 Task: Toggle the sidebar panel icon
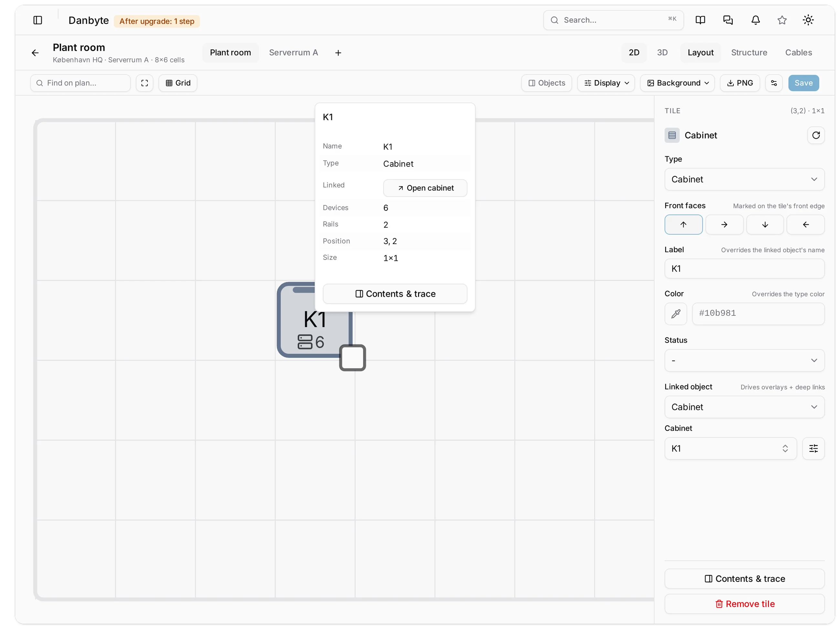(37, 20)
